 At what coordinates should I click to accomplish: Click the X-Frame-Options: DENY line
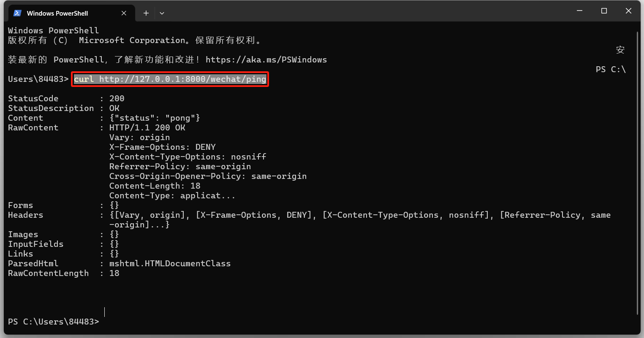point(163,147)
